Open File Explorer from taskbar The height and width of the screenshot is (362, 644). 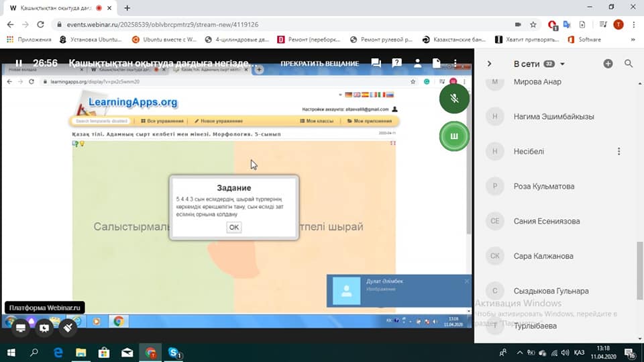click(81, 353)
